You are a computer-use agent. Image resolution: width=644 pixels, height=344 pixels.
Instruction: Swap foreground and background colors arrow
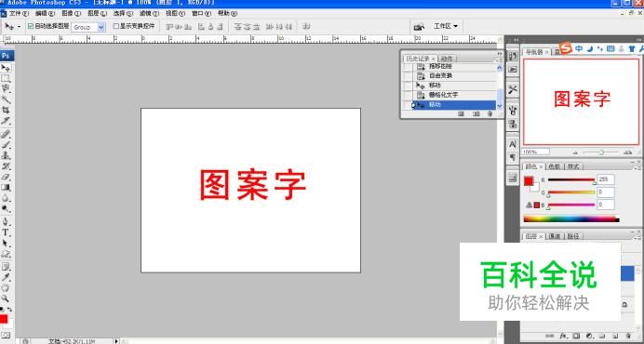coord(10,309)
